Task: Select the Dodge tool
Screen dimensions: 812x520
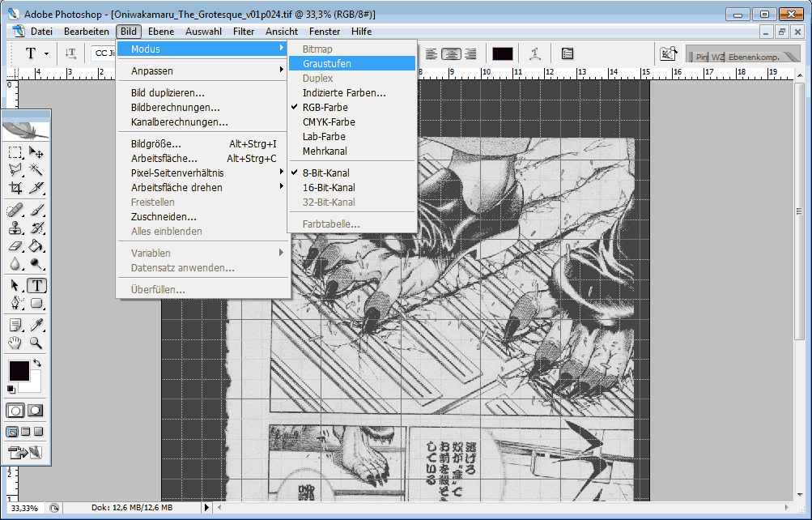Action: (36, 263)
